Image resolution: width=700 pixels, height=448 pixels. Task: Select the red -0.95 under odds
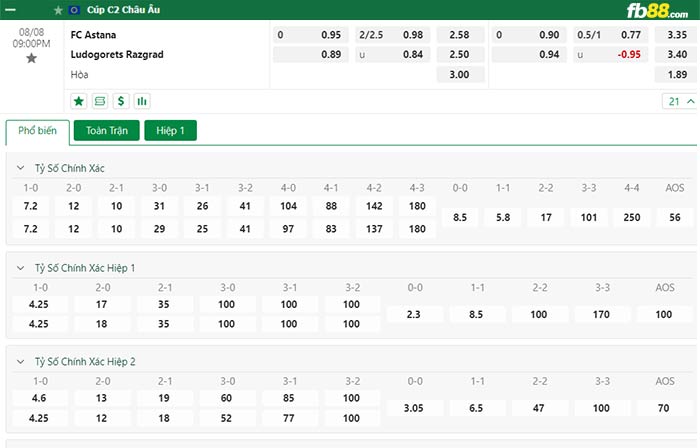(x=610, y=54)
